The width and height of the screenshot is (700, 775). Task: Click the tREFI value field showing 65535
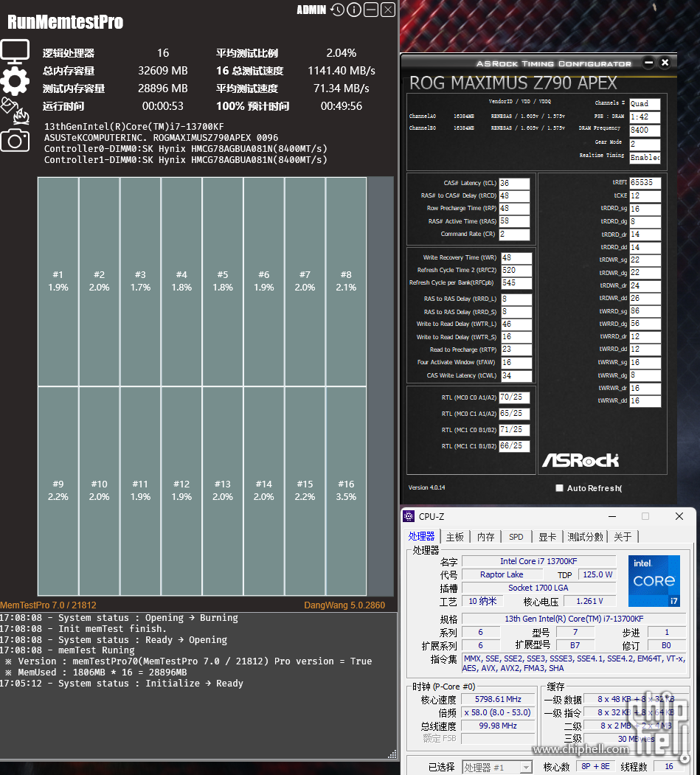tap(645, 183)
